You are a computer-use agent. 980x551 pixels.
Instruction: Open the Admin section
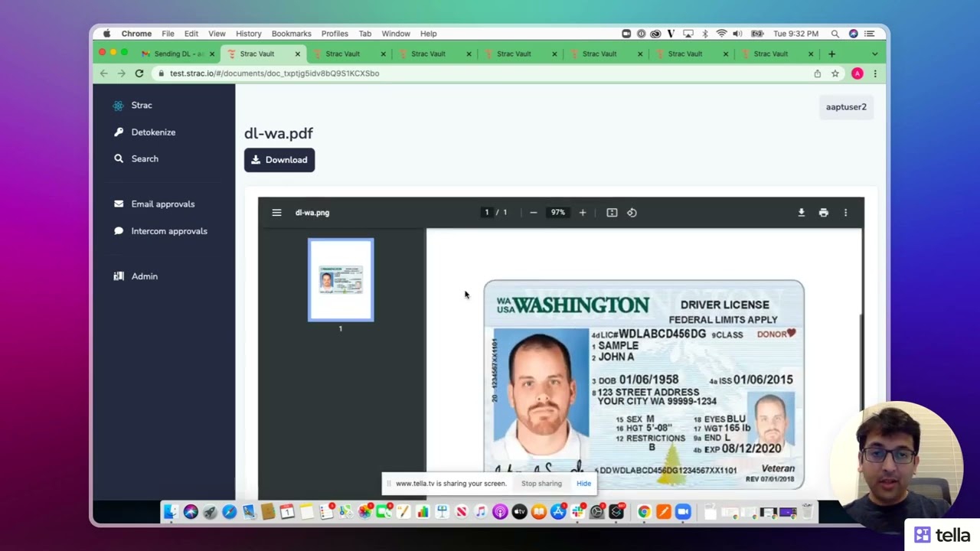click(144, 276)
